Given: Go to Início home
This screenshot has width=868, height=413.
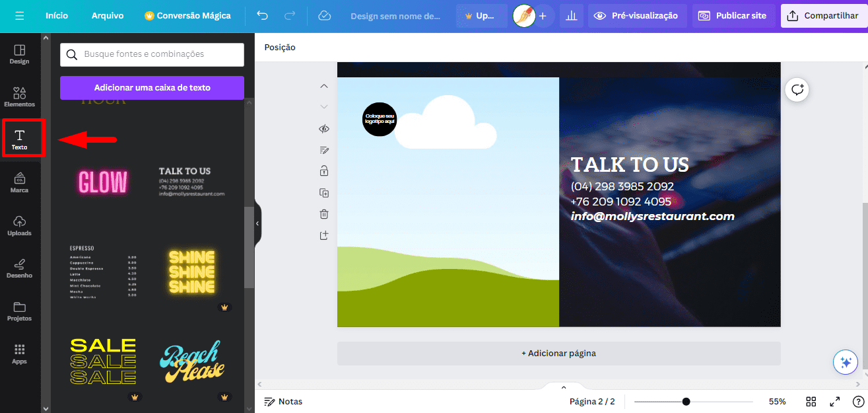Looking at the screenshot, I should [57, 16].
